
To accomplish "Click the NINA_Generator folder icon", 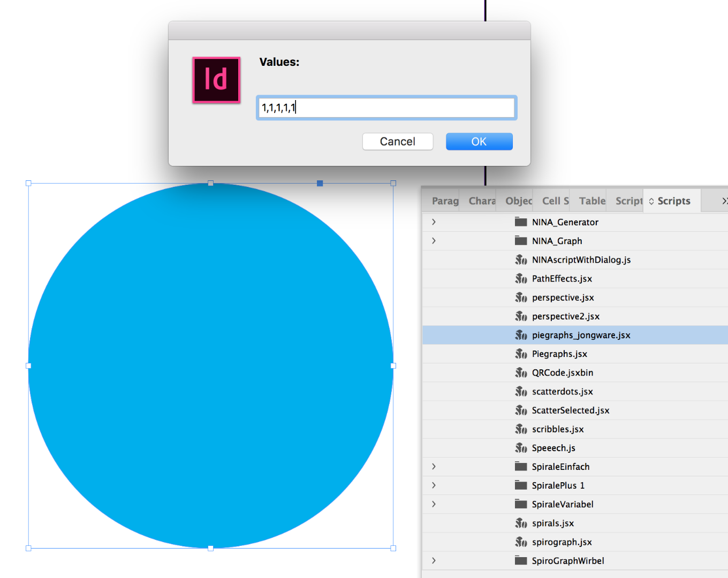I will [x=521, y=222].
